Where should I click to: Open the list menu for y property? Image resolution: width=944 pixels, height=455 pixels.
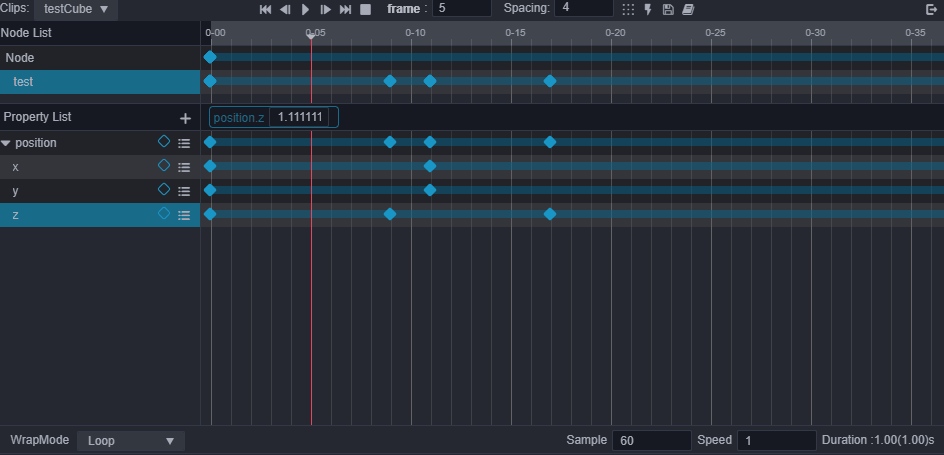[184, 191]
